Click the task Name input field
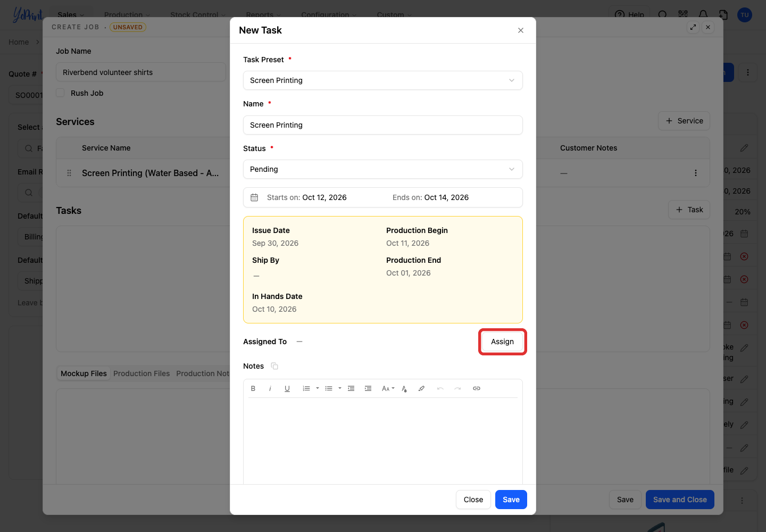The image size is (766, 532). pos(383,125)
